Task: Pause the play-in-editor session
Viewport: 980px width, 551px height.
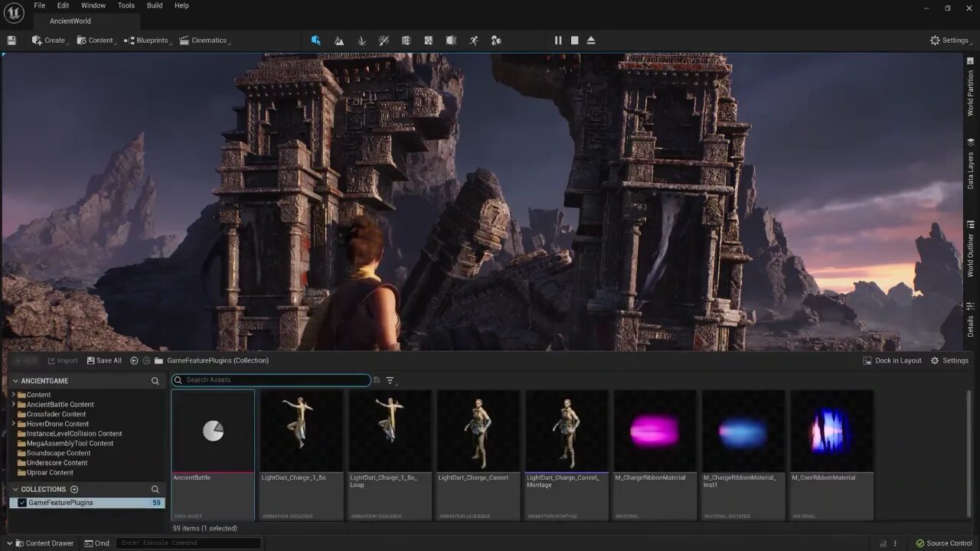Action: tap(558, 41)
